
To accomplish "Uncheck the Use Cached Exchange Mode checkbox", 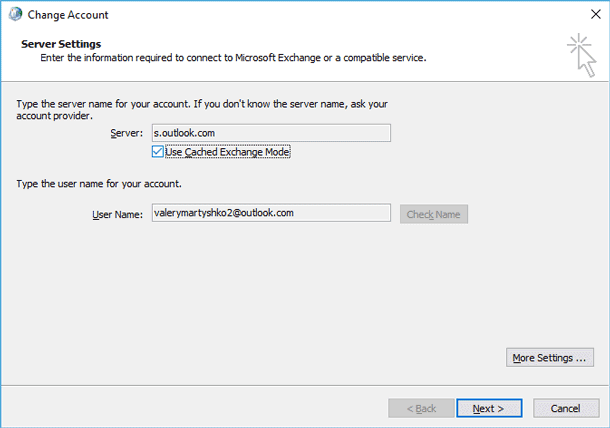I will click(158, 152).
